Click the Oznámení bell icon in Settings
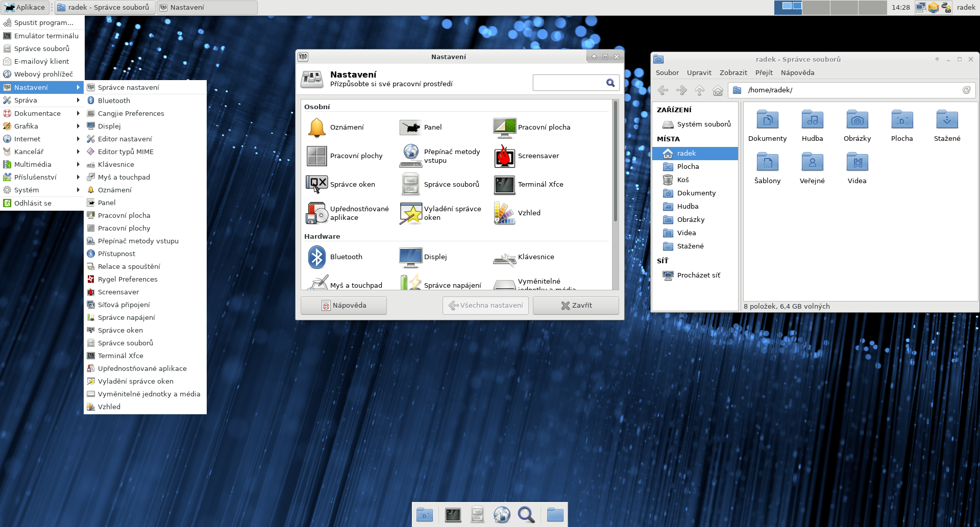The height and width of the screenshot is (527, 980). [x=316, y=128]
